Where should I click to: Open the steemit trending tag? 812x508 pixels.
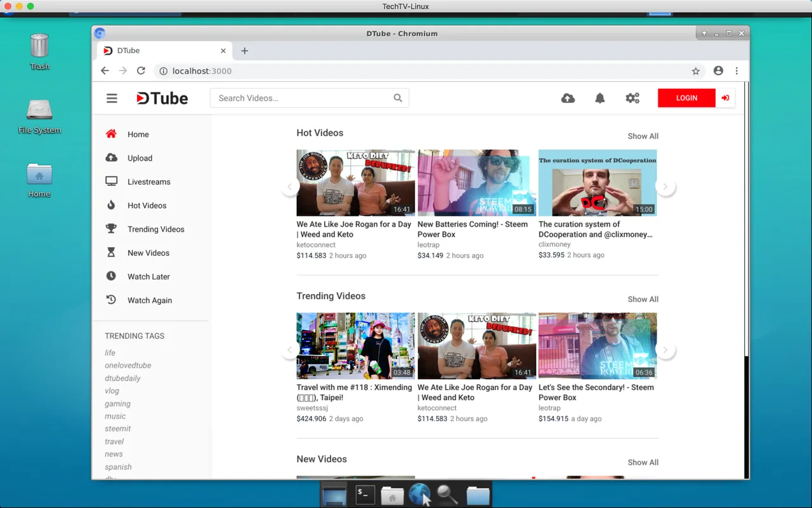pyautogui.click(x=118, y=429)
